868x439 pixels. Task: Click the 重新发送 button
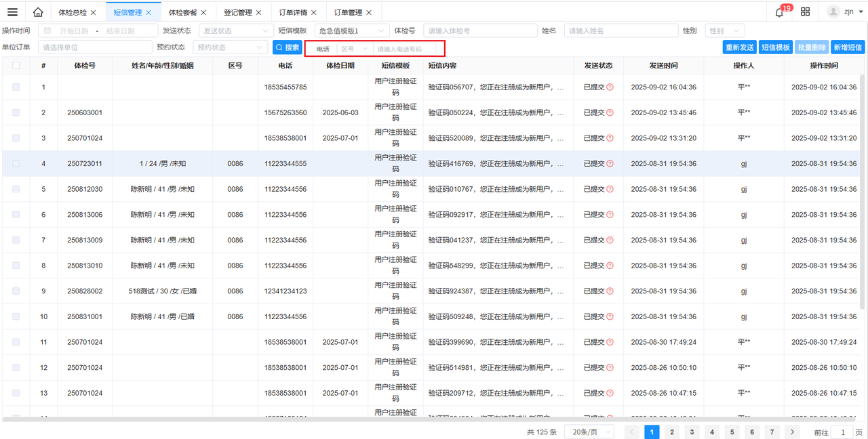pos(740,47)
